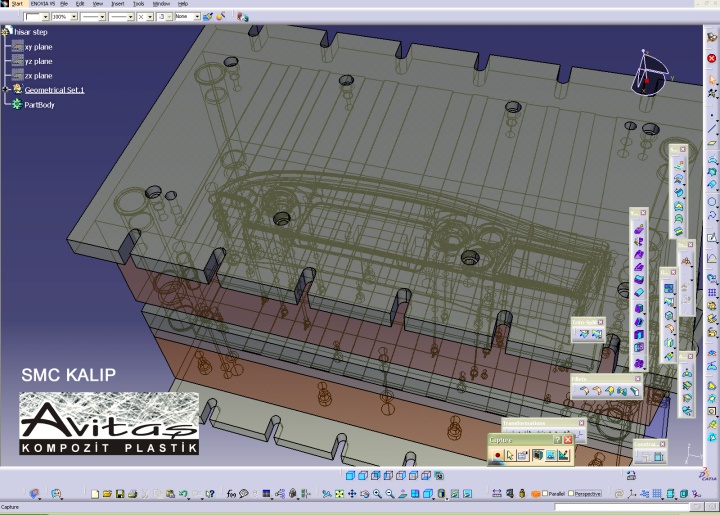The image size is (720, 515).
Task: Click the 3D compass in top-right corner
Action: 652,72
